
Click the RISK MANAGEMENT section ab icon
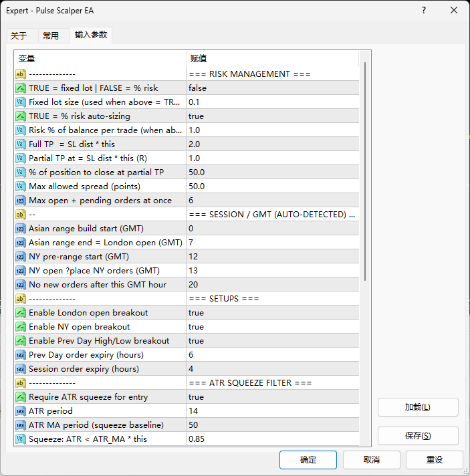(21, 74)
